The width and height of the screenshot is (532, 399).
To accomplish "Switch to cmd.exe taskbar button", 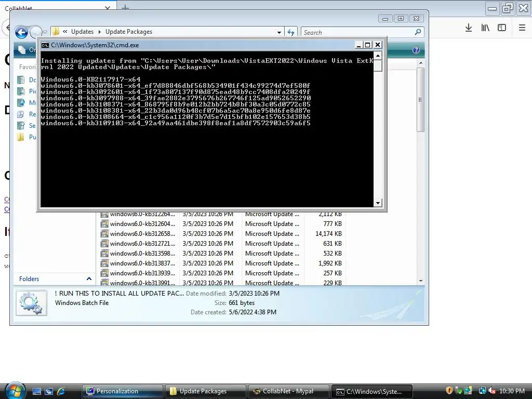I will (372, 392).
